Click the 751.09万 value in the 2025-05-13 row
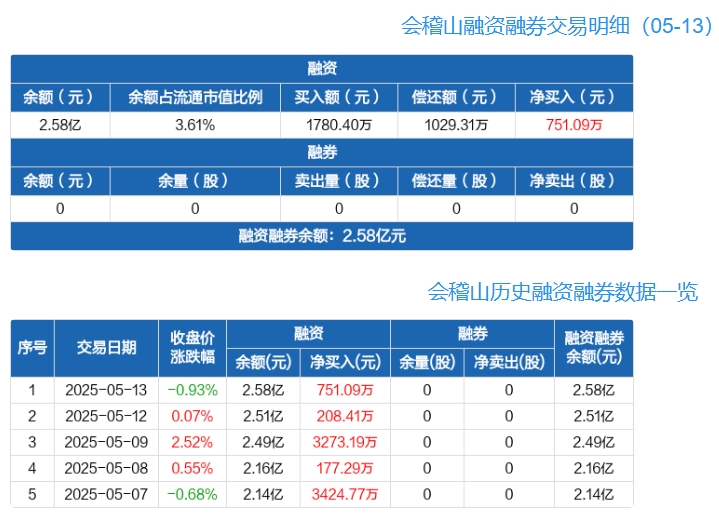The height and width of the screenshot is (515, 719). coord(345,390)
